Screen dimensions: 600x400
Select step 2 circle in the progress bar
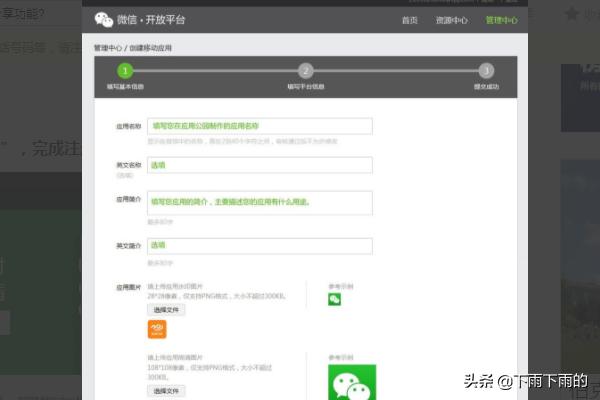[x=306, y=71]
